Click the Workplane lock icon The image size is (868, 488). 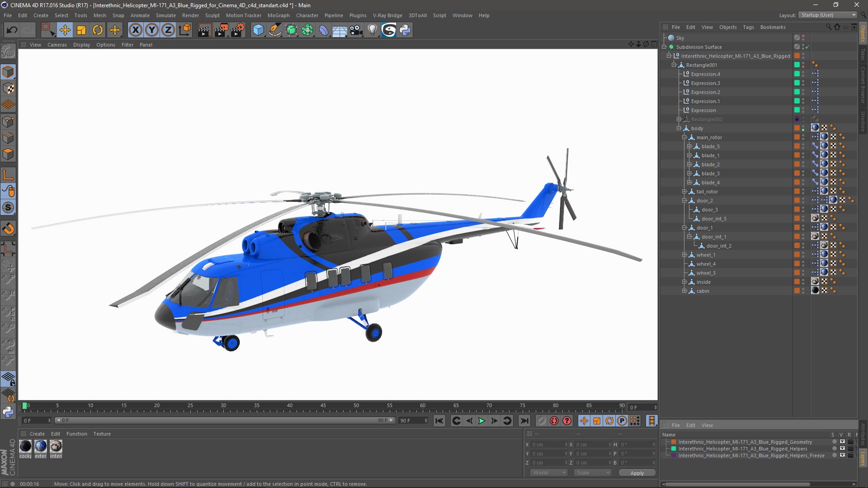(x=8, y=379)
